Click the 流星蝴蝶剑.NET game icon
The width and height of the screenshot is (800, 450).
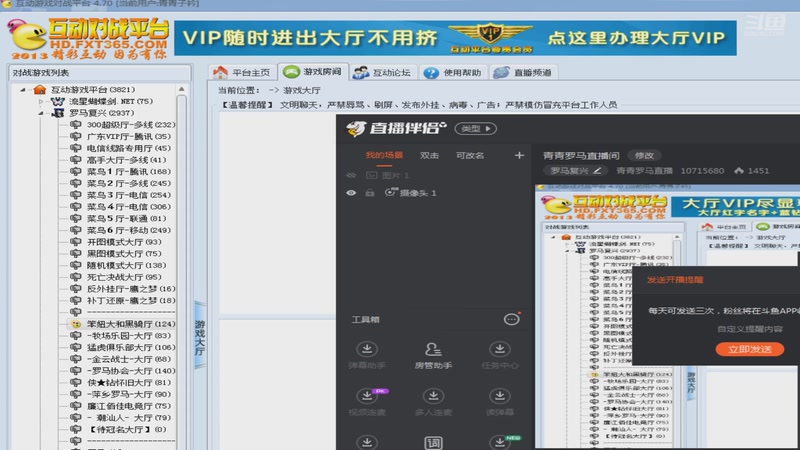(58, 102)
